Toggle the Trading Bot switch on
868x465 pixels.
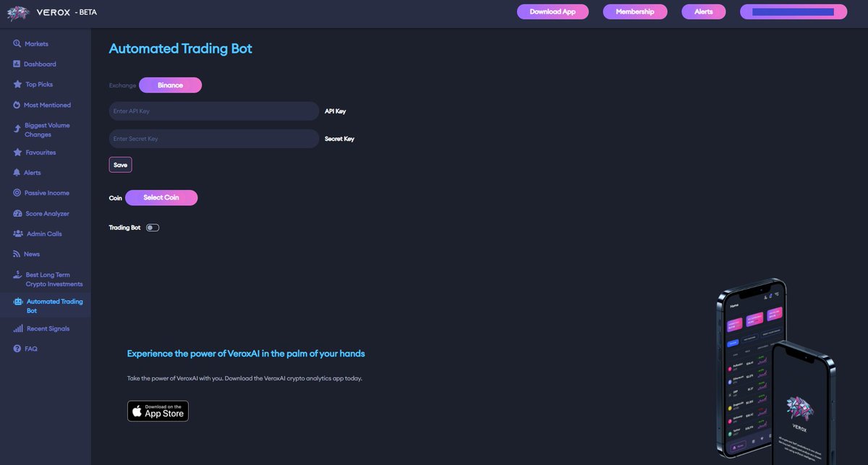click(x=152, y=228)
